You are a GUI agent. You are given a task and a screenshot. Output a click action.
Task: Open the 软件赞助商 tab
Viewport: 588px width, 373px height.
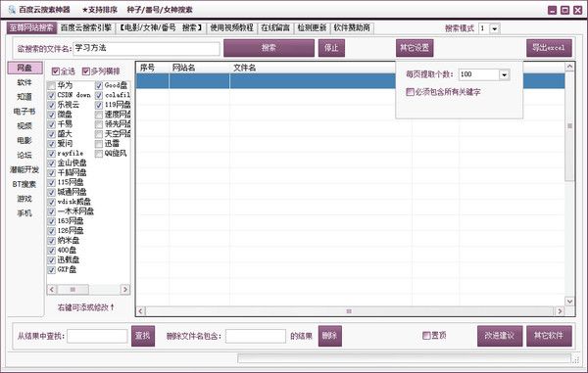pos(352,27)
